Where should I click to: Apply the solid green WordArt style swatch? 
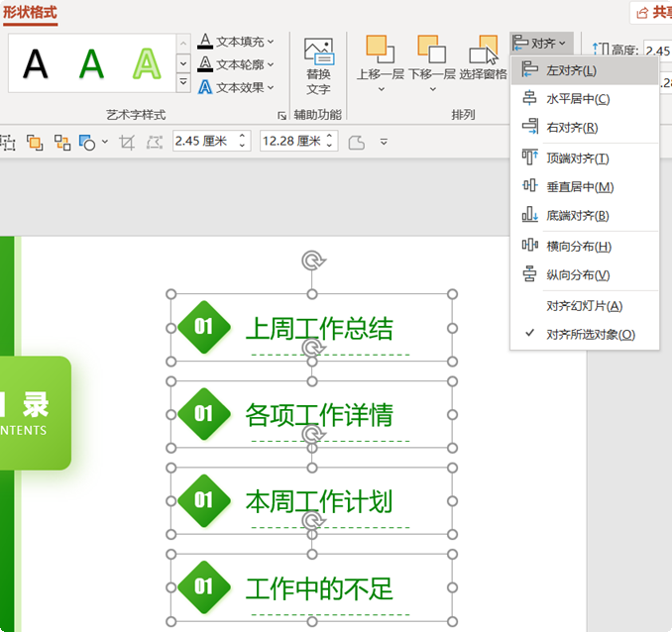91,63
